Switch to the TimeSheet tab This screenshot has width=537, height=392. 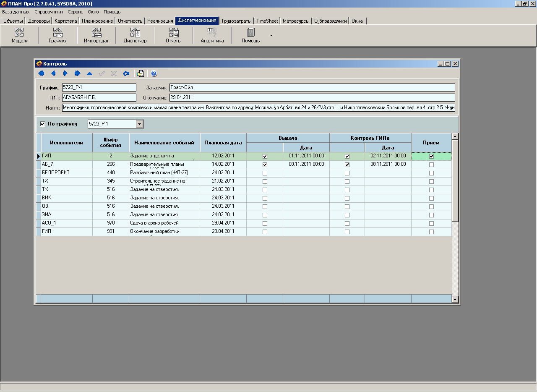[267, 21]
